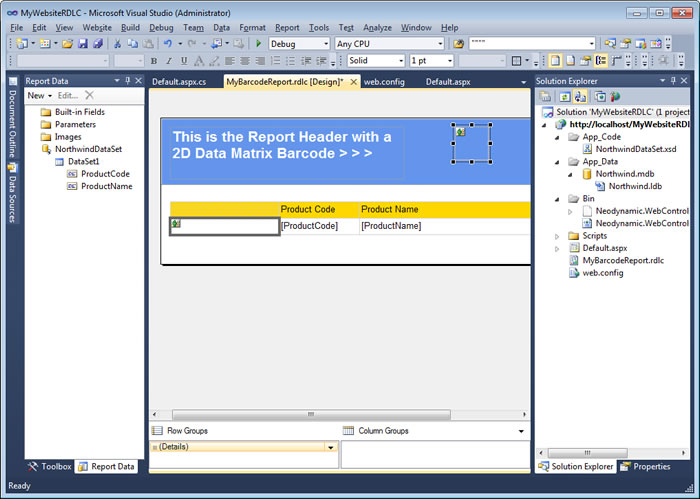The image size is (700, 499).
Task: Switch to the Properties tab
Action: pos(646,466)
